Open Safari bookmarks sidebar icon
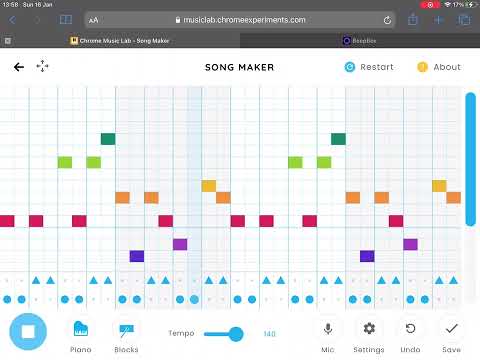480x360 pixels. tap(66, 20)
